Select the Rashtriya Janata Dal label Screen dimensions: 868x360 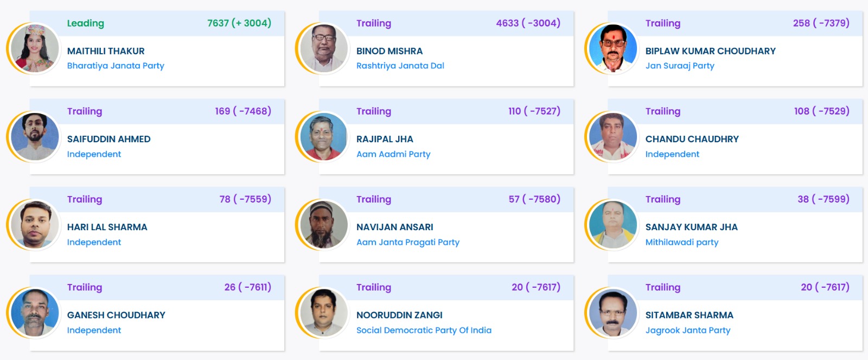click(x=400, y=66)
